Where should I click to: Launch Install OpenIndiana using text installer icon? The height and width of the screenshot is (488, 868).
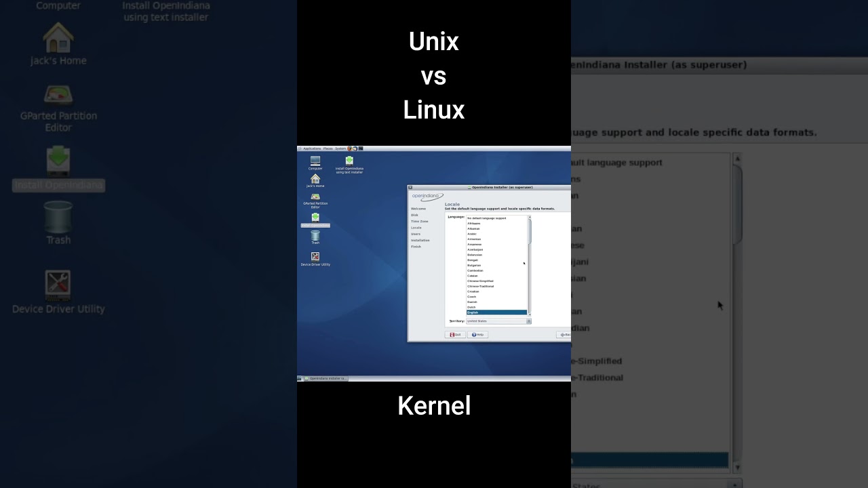349,165
